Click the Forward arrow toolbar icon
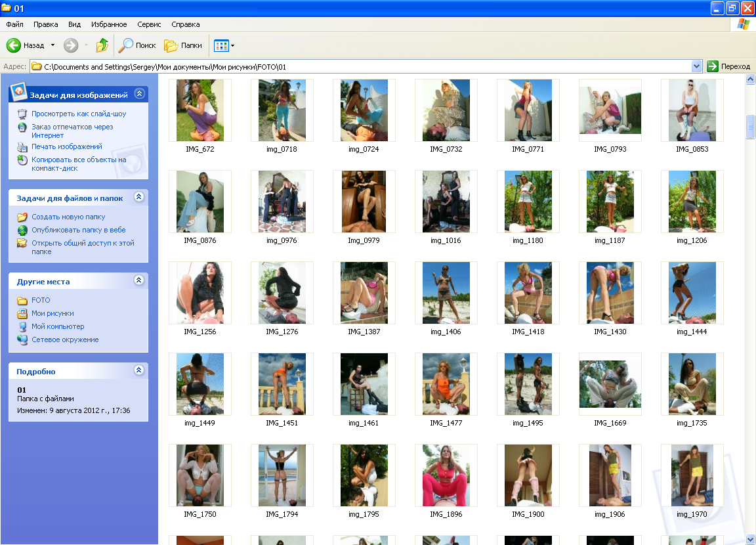756x545 pixels. click(71, 45)
